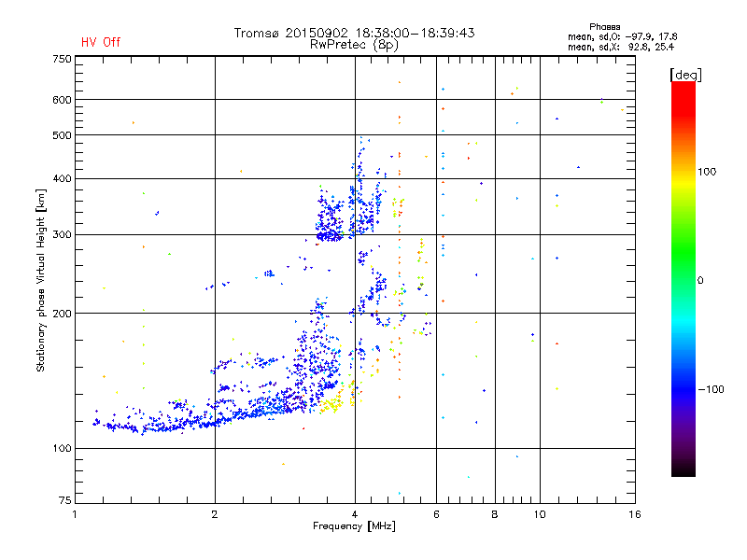Screen dimensions: 747x560
Task: Click the 'Phases' heading text
Action: [x=604, y=27]
